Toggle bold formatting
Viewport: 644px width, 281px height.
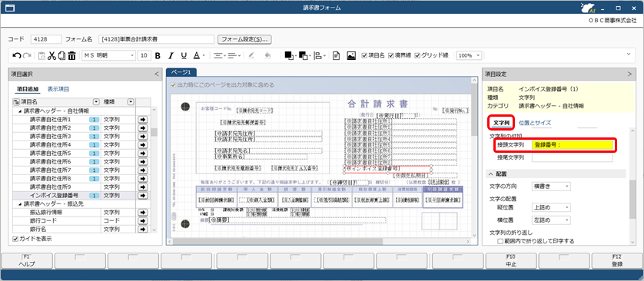[x=158, y=55]
